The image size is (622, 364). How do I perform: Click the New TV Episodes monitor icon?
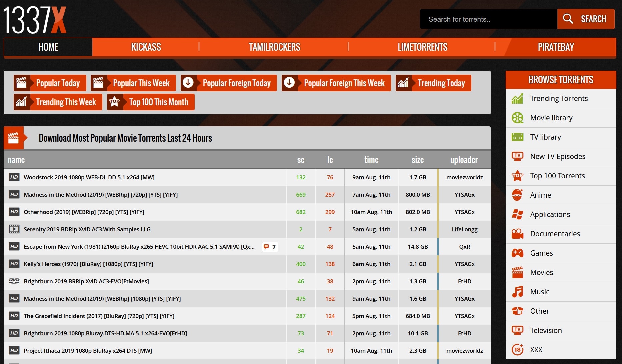[x=517, y=156]
